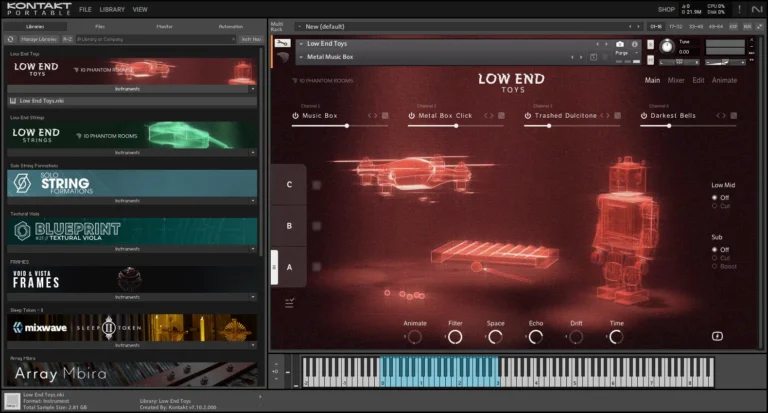The width and height of the screenshot is (768, 413).
Task: Click the save snapshot icon
Action: coord(594,57)
